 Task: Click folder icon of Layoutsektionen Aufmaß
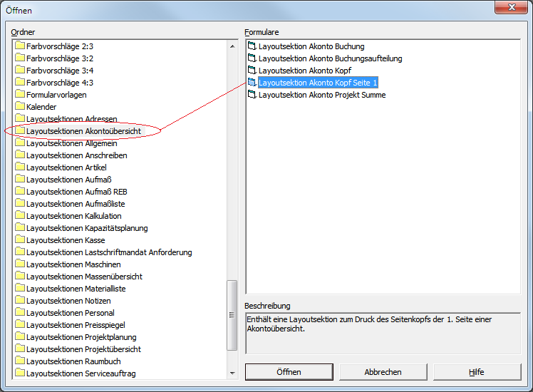(20, 179)
